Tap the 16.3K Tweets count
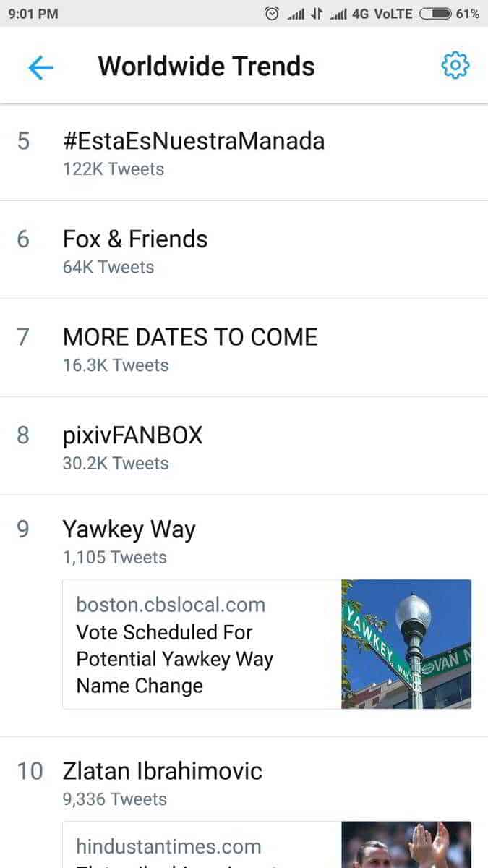Image resolution: width=488 pixels, height=868 pixels. [x=116, y=365]
